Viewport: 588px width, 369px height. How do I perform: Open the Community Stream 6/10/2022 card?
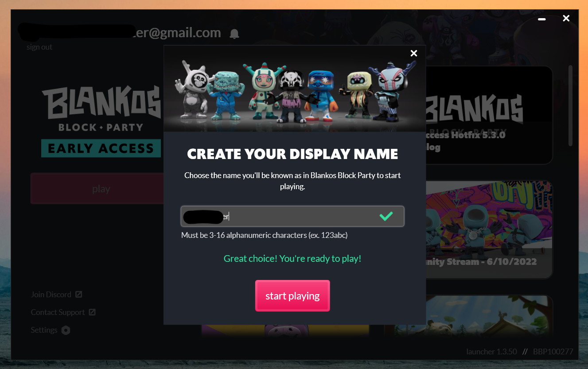489,229
